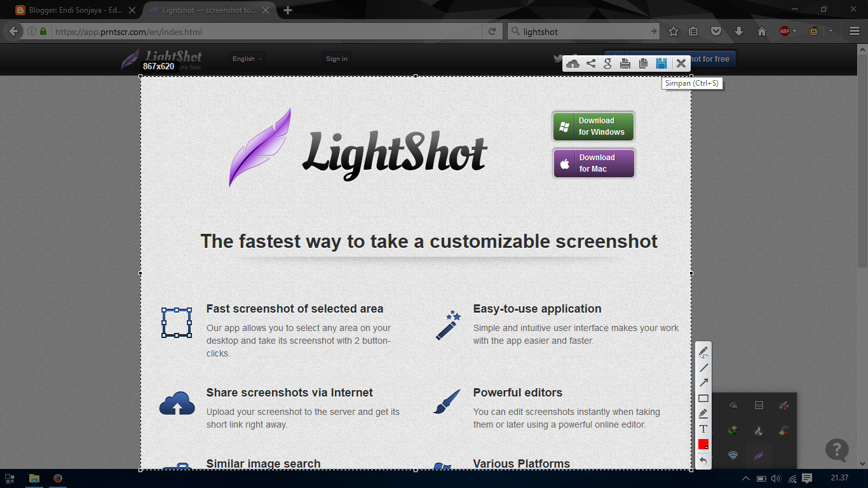Select the Arrow drawing tool
The image size is (868, 488).
pyautogui.click(x=703, y=383)
